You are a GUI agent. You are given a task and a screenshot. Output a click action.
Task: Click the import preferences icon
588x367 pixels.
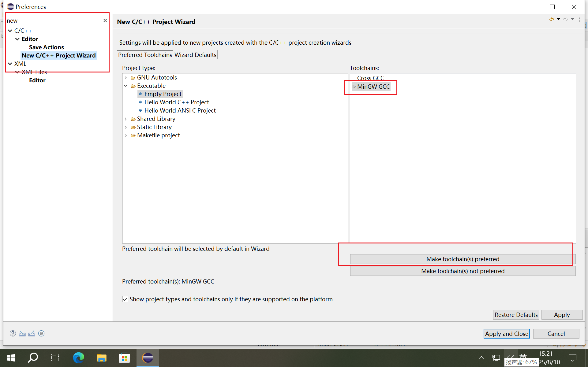(22, 333)
